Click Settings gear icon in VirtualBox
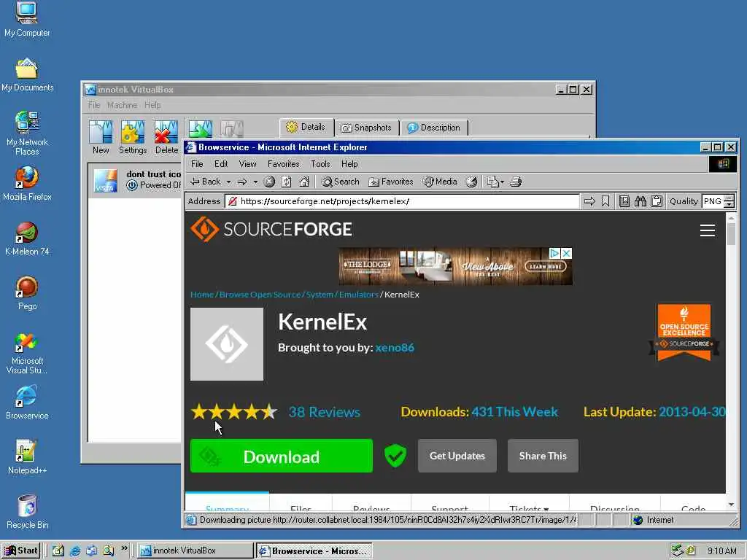The width and height of the screenshot is (747, 560). click(x=133, y=137)
